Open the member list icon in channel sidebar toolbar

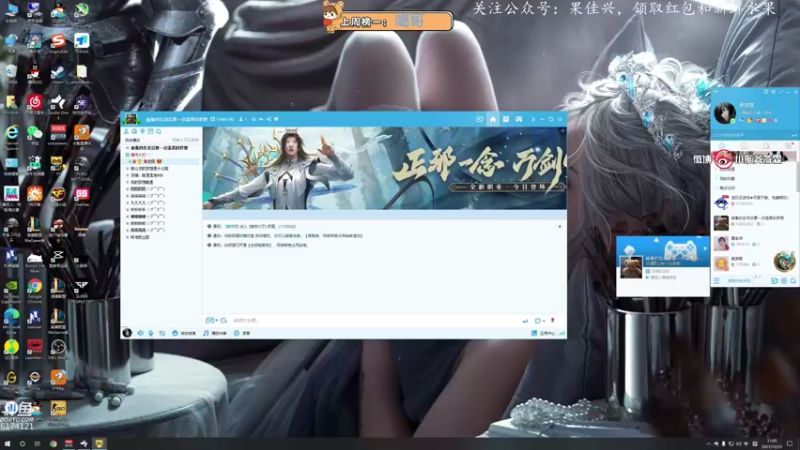coord(127,132)
